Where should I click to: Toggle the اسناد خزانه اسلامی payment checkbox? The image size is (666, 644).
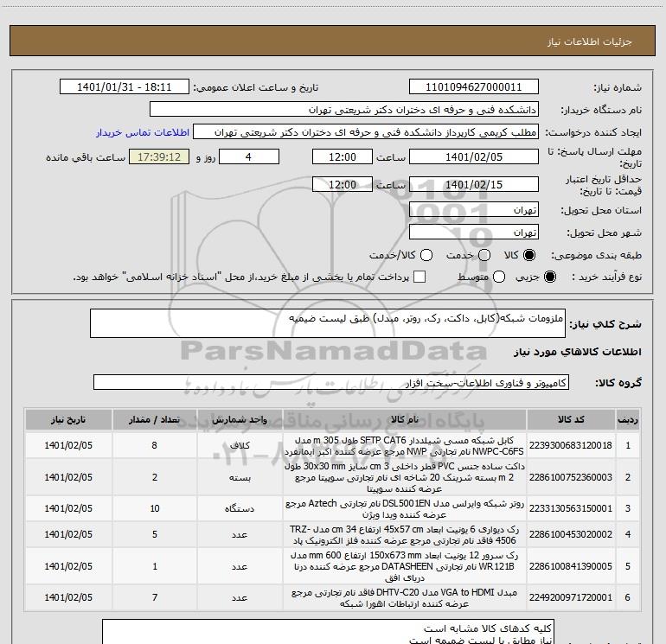click(419, 277)
